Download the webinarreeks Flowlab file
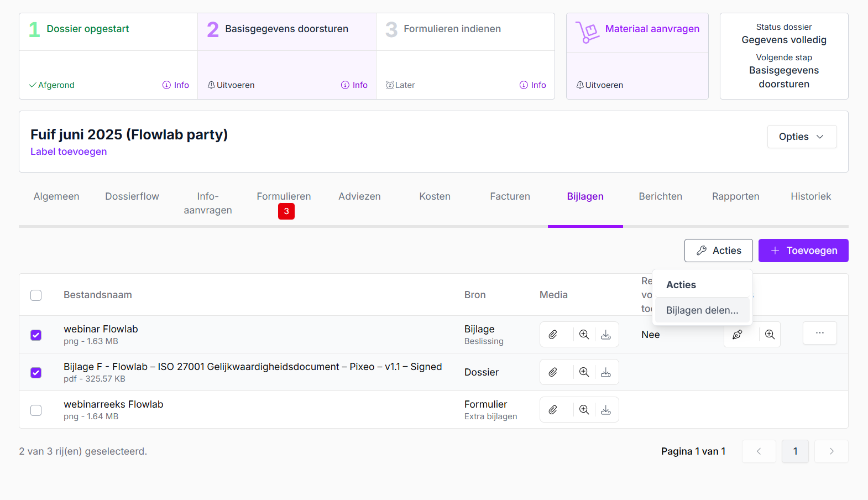 click(606, 410)
